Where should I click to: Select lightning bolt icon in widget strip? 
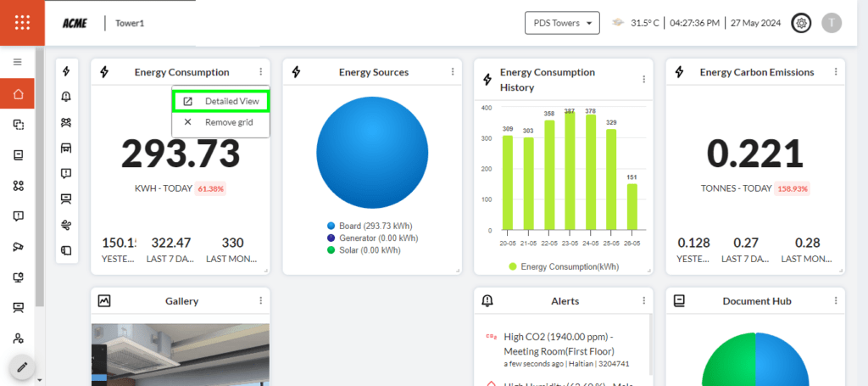66,72
